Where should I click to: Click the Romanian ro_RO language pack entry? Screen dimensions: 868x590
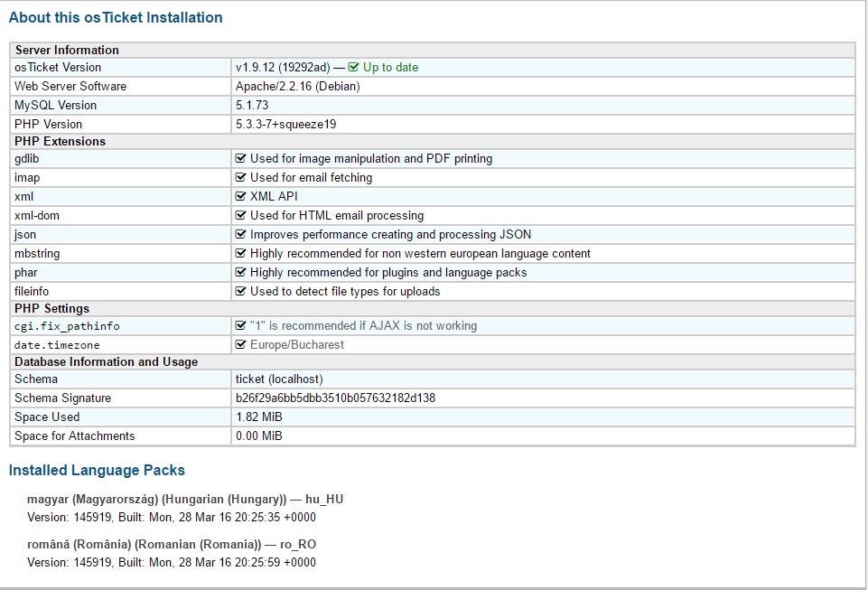click(x=172, y=544)
